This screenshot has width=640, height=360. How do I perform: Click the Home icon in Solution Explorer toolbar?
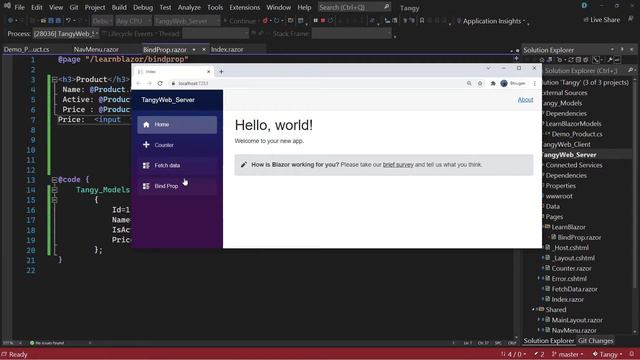pyautogui.click(x=542, y=60)
